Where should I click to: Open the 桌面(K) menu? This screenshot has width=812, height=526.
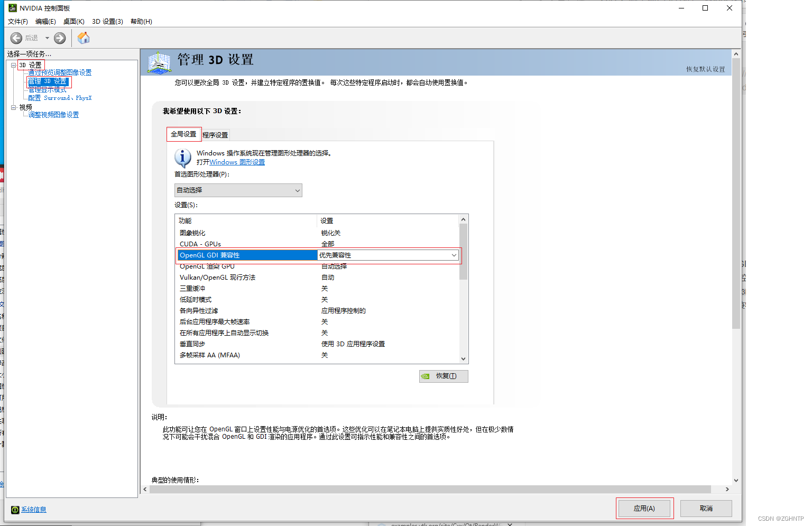tap(74, 22)
